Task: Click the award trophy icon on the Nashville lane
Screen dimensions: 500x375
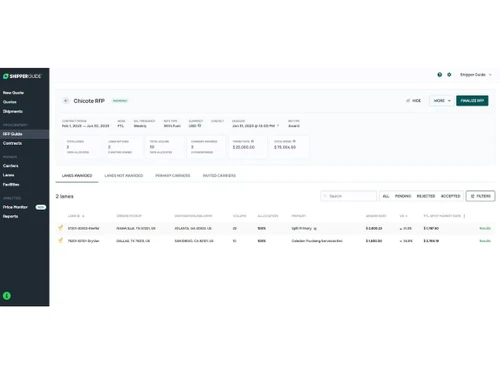Action: [60, 228]
